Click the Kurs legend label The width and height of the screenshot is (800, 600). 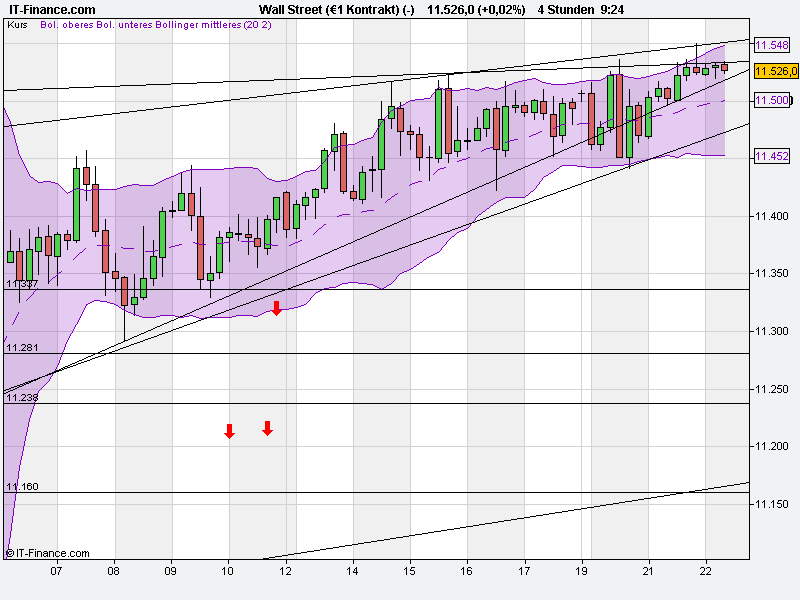pos(17,24)
